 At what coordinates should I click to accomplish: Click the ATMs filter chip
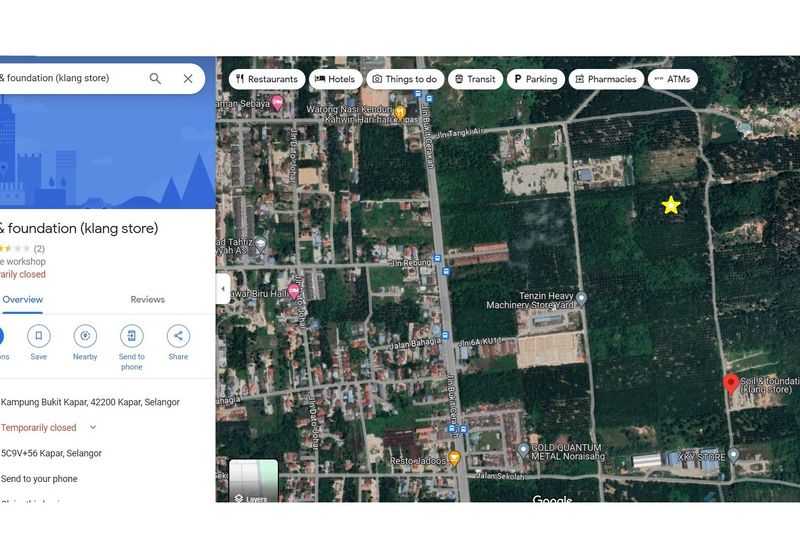pyautogui.click(x=672, y=79)
